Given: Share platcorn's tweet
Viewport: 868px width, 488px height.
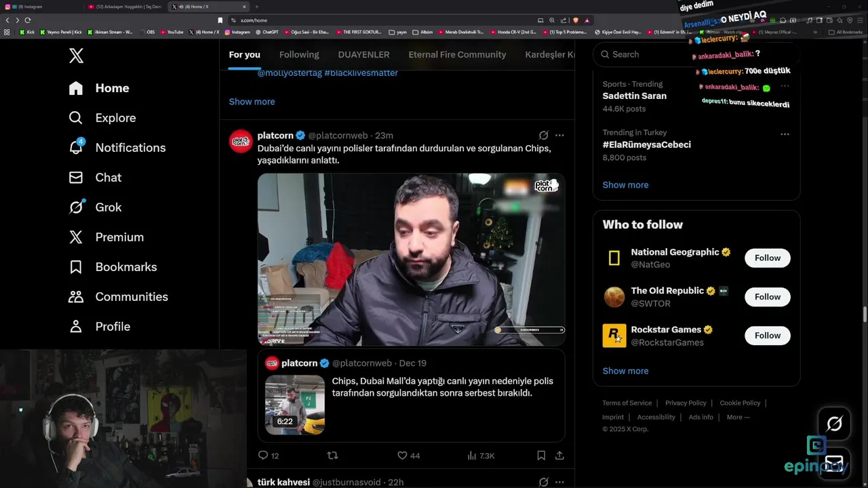Looking at the screenshot, I should (x=559, y=455).
